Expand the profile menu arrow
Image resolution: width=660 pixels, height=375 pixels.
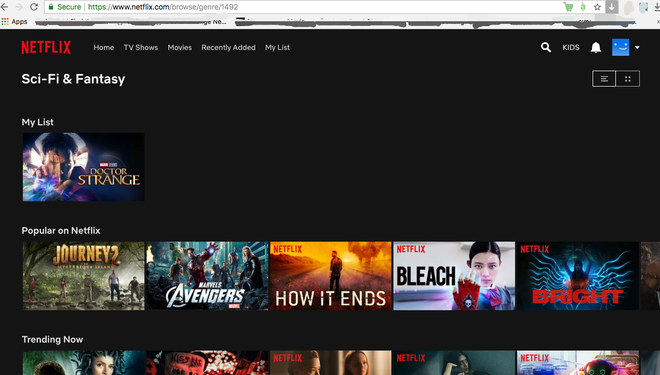click(637, 48)
